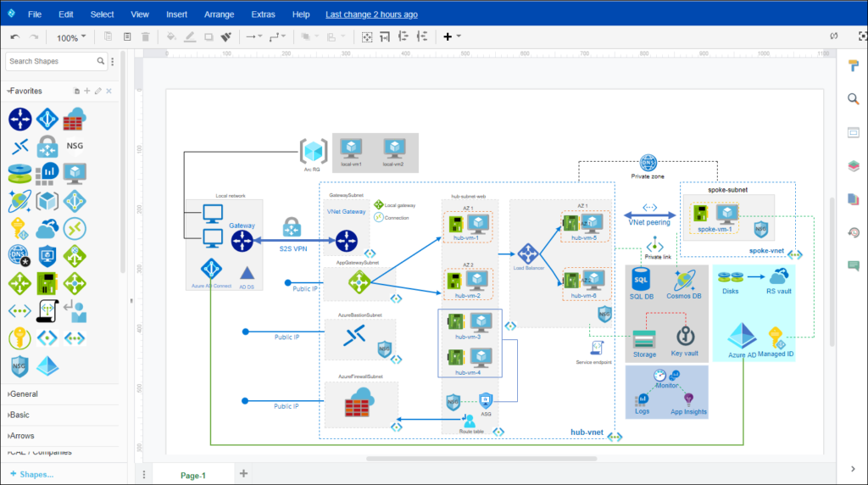Open the Last change 2 hours ago link

pyautogui.click(x=371, y=14)
